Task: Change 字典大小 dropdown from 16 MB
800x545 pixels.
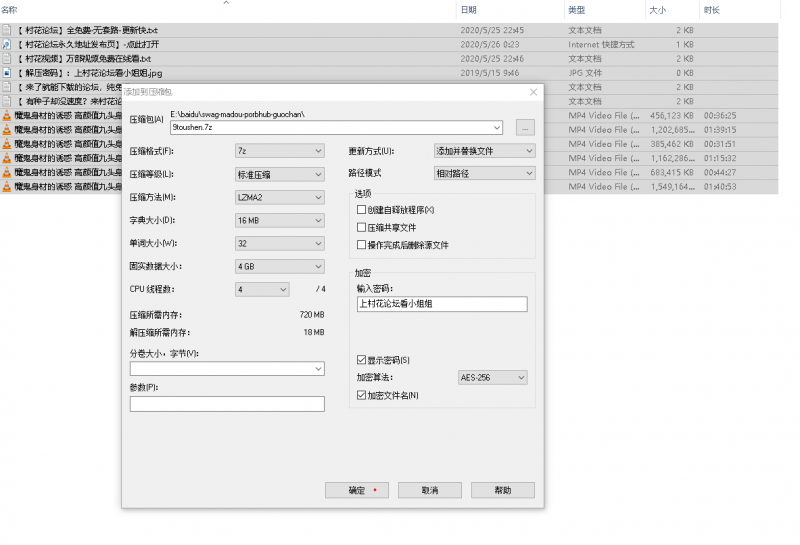Action: coord(280,220)
